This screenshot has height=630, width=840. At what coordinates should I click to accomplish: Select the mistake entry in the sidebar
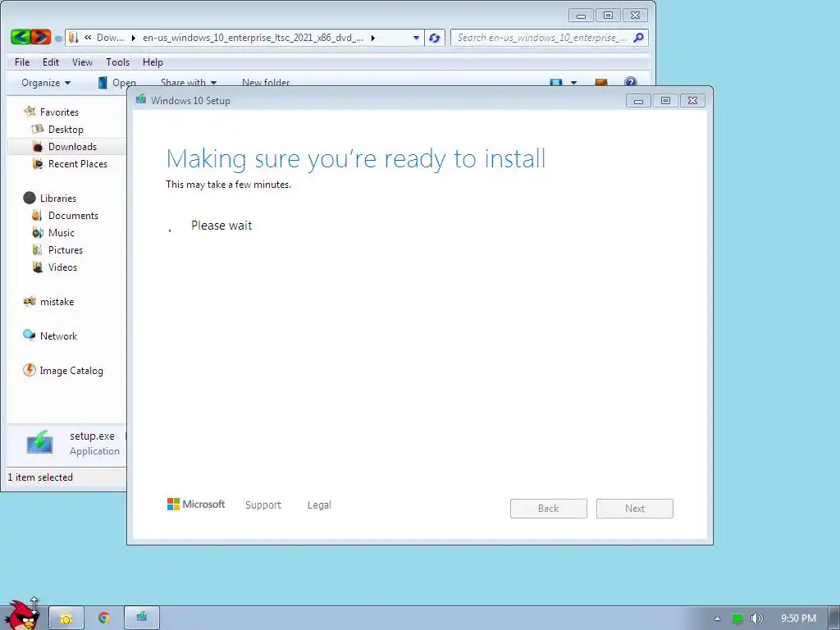(57, 302)
